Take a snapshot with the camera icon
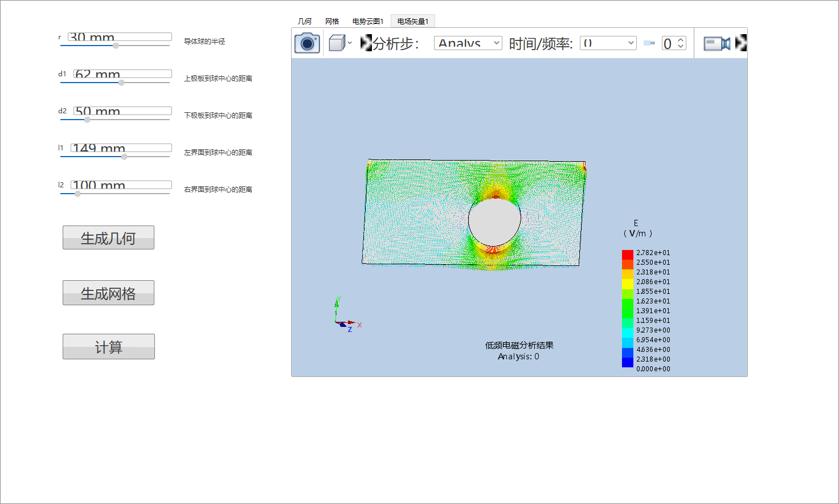839x504 pixels. [307, 43]
